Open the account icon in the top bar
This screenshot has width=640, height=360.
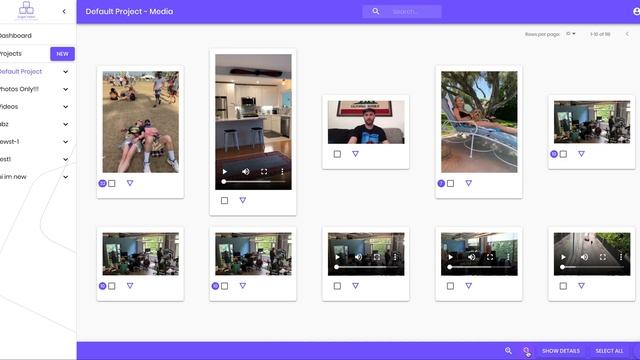click(x=636, y=11)
